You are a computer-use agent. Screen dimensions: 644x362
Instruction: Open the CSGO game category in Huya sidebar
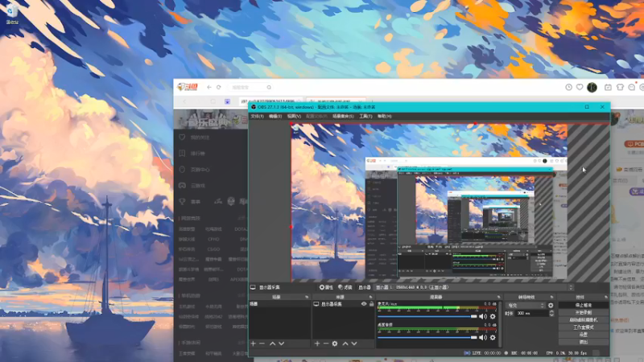click(213, 249)
